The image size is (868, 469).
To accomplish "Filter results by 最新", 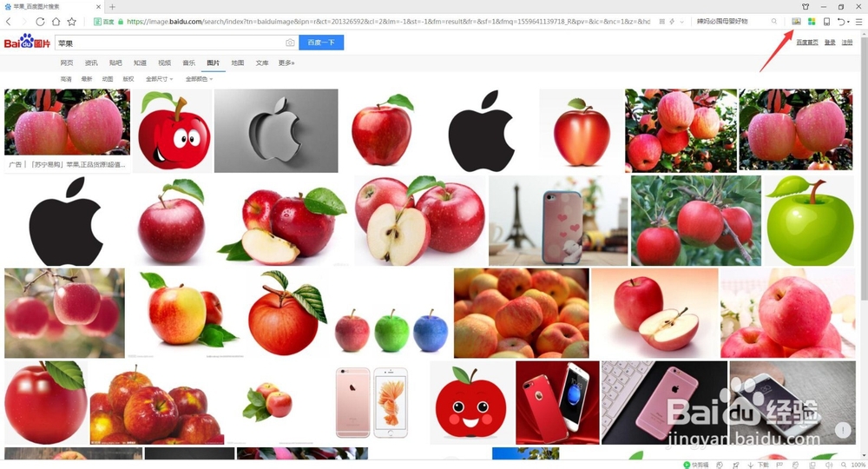I will click(x=86, y=79).
